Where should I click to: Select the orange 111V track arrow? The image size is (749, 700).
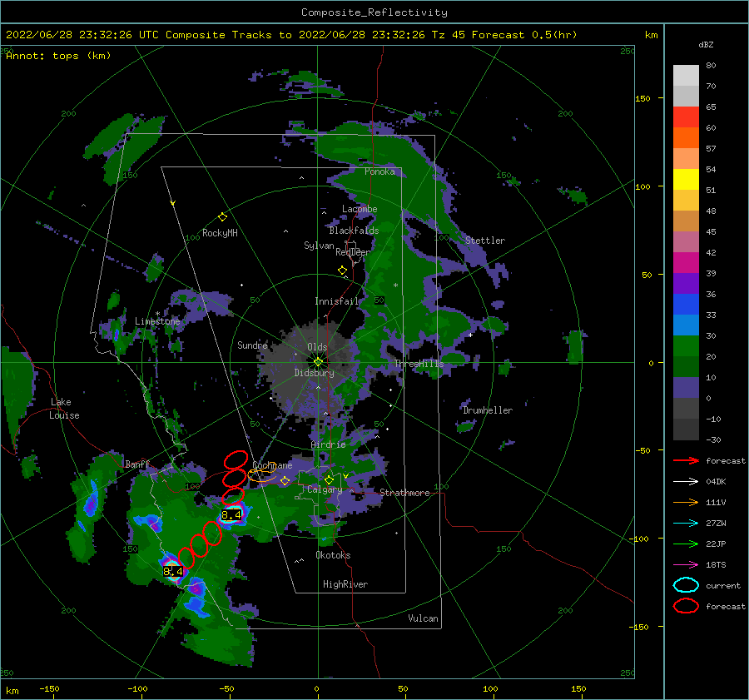coord(686,502)
